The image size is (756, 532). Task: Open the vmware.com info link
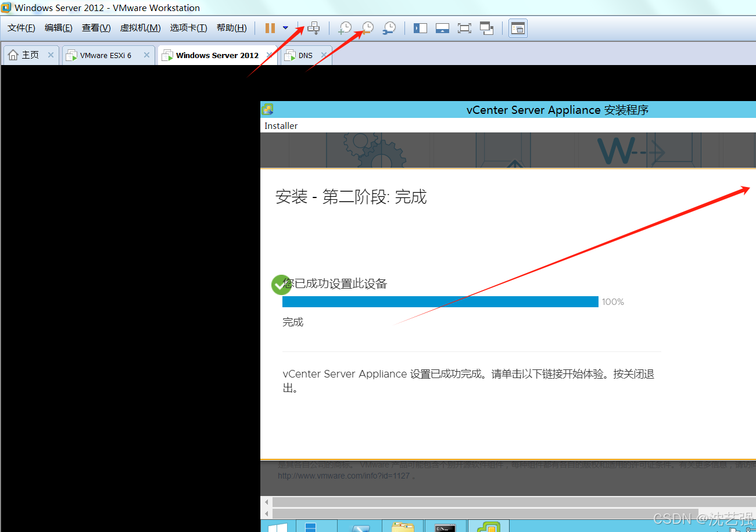tap(343, 476)
